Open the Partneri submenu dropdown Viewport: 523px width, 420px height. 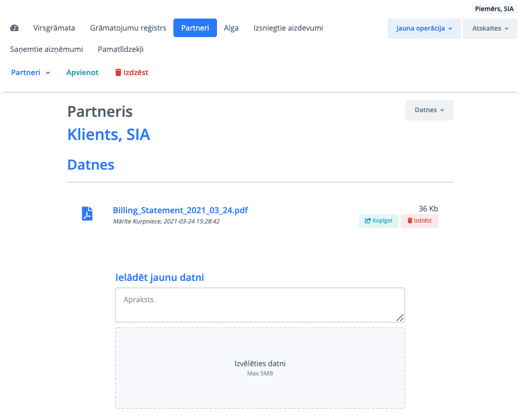(x=31, y=72)
